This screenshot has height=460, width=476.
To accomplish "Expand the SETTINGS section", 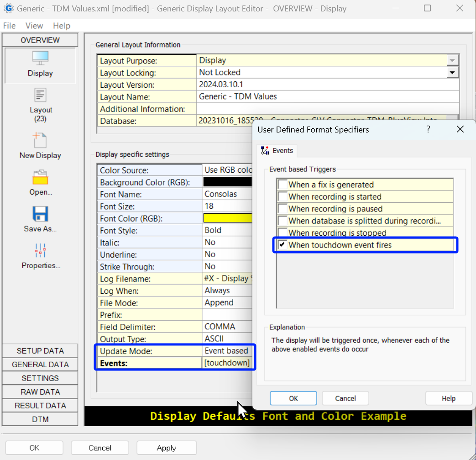I will pyautogui.click(x=40, y=378).
